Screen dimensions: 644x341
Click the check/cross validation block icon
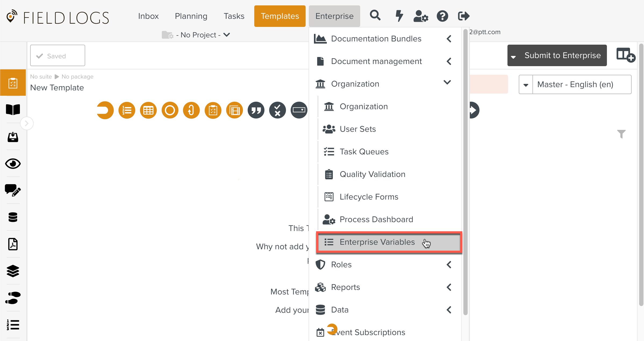pyautogui.click(x=277, y=110)
